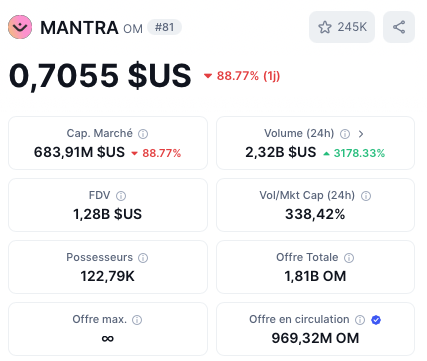Click the OM ticker symbol
The image size is (427, 361).
tap(133, 29)
